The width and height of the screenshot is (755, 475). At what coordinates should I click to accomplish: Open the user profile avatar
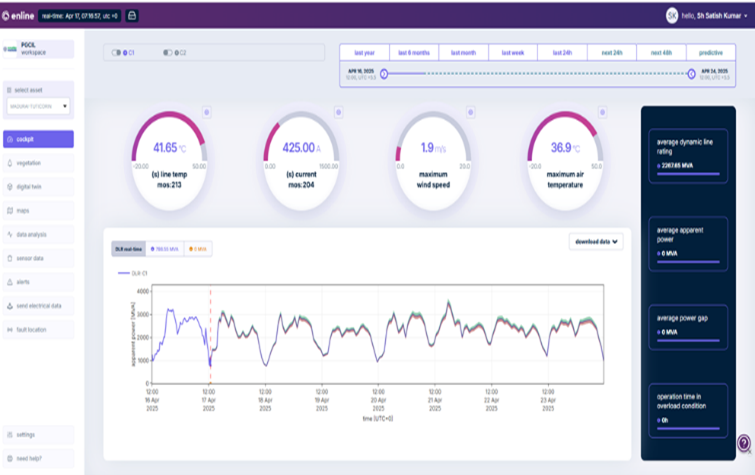click(x=671, y=15)
